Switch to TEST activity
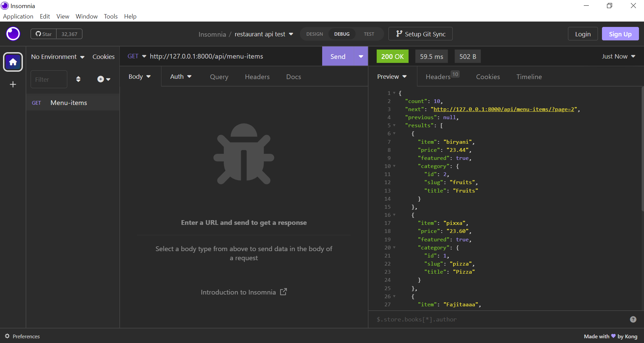Screen dimensions: 644x343 click(369, 34)
